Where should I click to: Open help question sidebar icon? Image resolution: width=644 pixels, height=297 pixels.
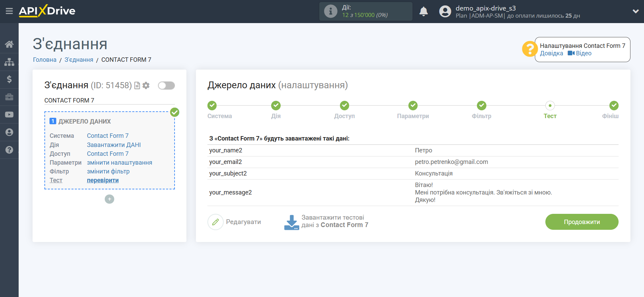click(x=9, y=150)
